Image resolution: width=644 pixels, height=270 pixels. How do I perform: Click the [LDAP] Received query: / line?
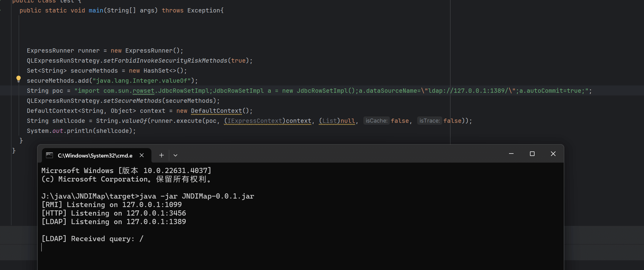[x=92, y=239]
